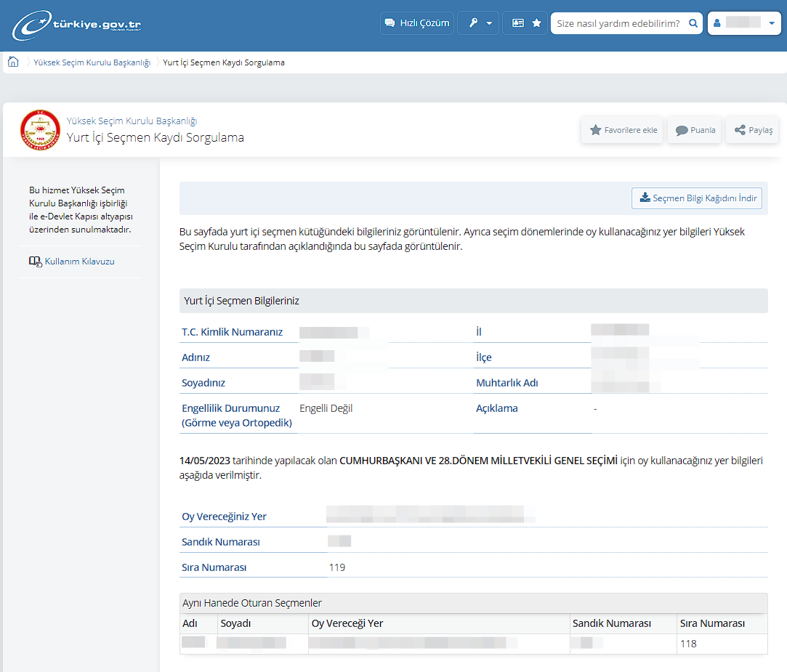Click the türkiye.gov.tr logo

[77, 25]
